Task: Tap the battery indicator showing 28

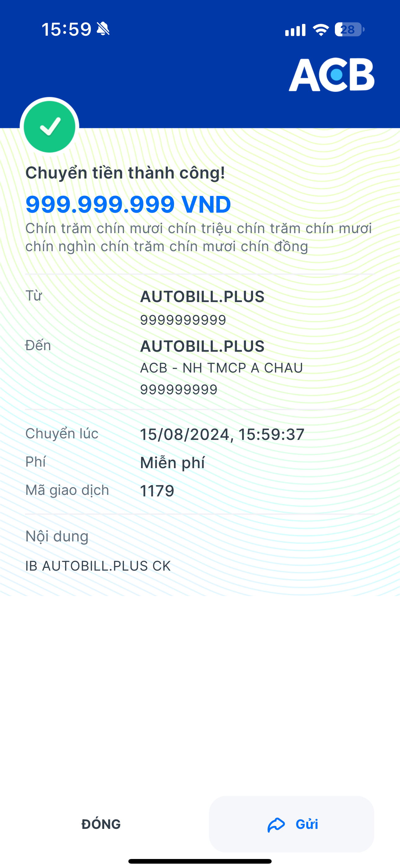Action: click(x=349, y=30)
